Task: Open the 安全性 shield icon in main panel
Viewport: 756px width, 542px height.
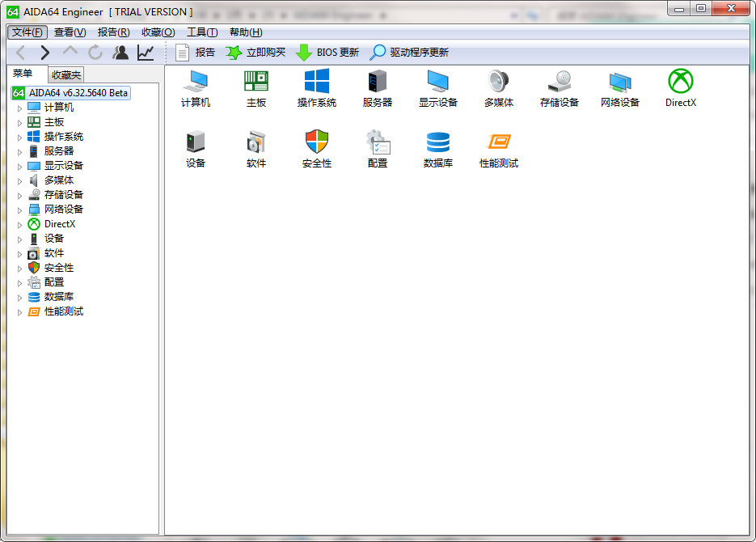Action: click(x=317, y=150)
